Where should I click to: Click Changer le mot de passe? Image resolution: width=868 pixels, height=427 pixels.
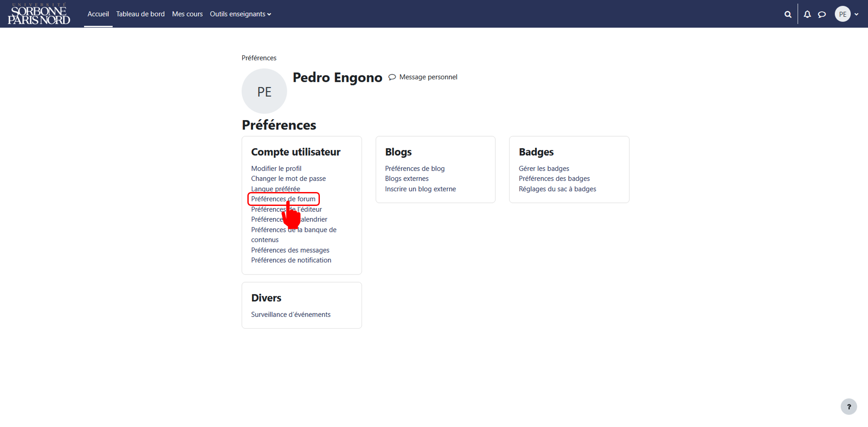coord(288,179)
